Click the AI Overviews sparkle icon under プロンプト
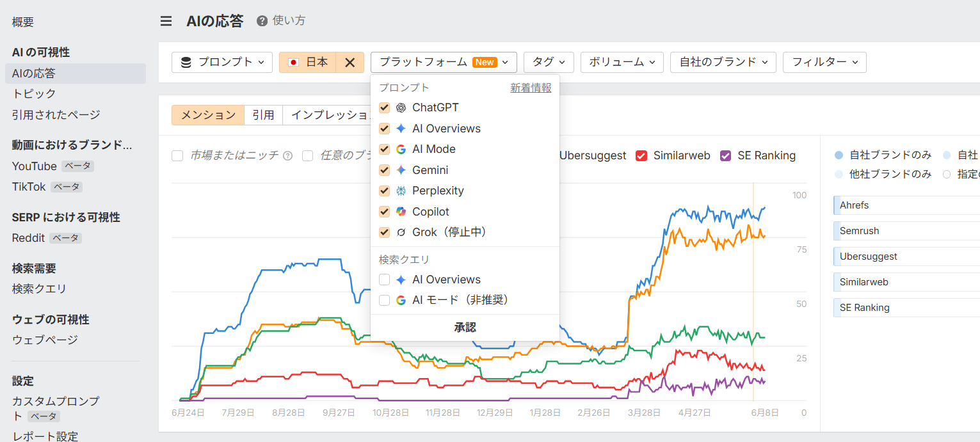 pos(401,129)
